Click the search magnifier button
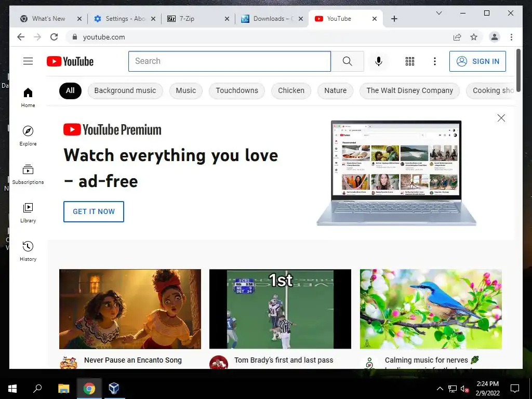532x399 pixels. click(347, 61)
